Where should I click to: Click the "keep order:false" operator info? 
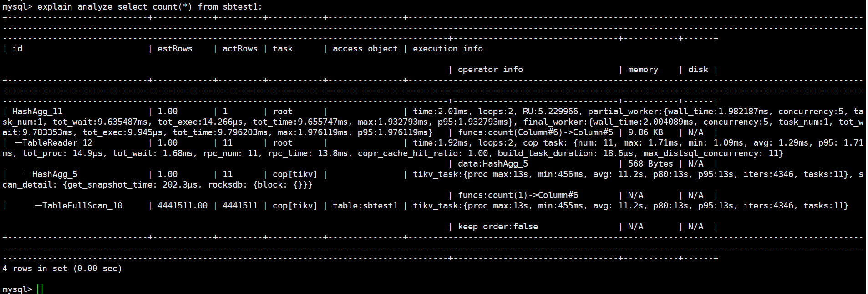497,227
